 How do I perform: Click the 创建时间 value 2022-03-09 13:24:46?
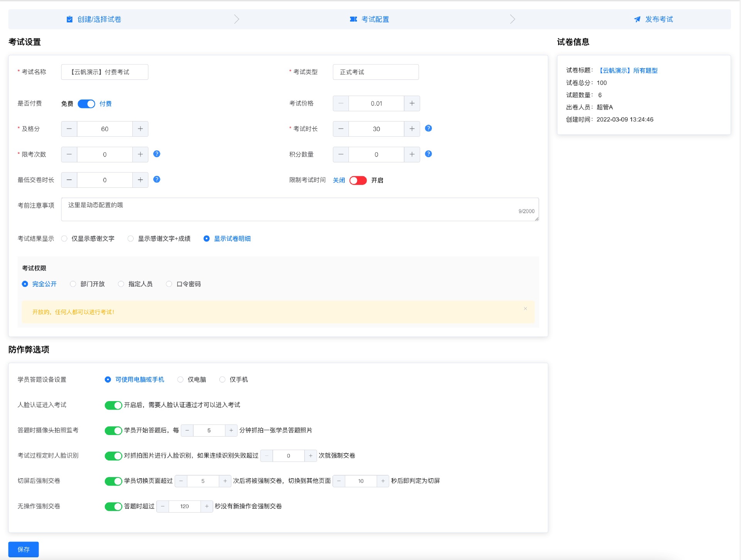coord(625,120)
